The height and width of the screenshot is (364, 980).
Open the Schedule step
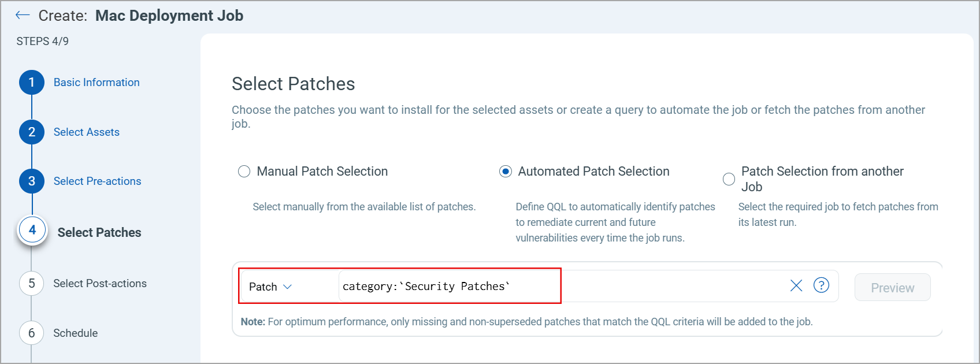(75, 333)
